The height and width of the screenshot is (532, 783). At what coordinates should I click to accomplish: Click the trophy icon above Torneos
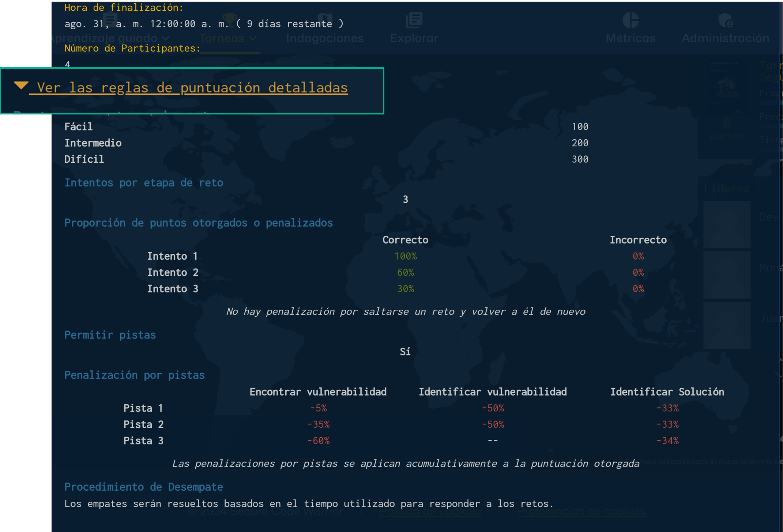(230, 19)
